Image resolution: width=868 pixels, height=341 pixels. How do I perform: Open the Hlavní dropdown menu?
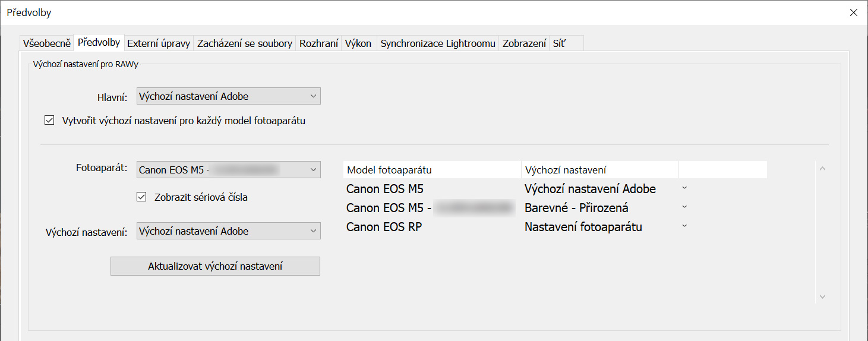229,96
